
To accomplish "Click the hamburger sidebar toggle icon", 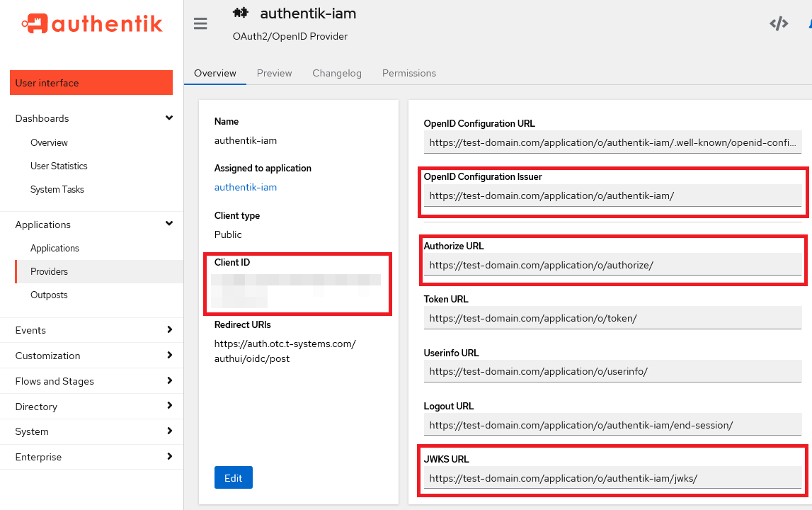I will coord(200,24).
